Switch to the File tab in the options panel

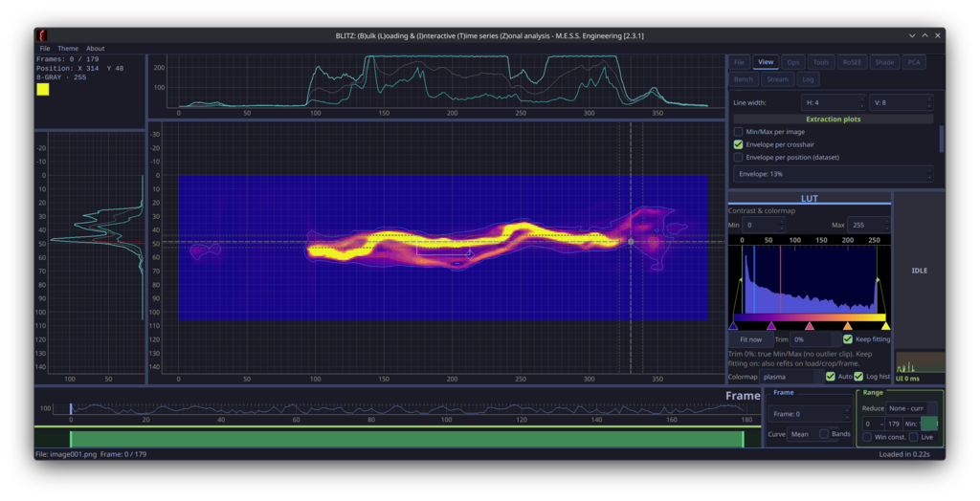[x=740, y=62]
